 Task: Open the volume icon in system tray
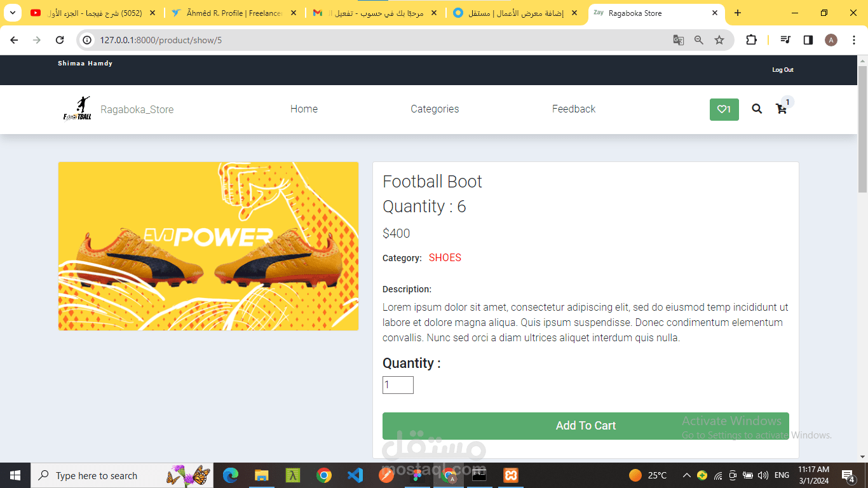click(763, 475)
